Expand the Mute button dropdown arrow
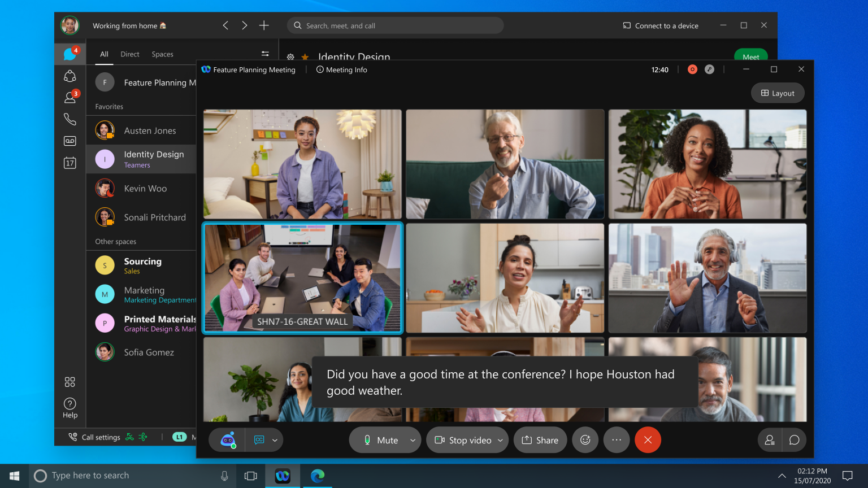 412,440
